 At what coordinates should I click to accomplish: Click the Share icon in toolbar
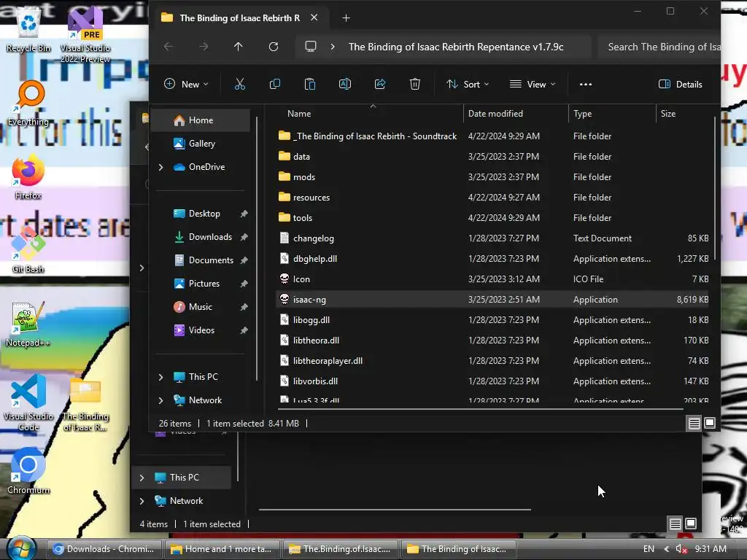click(379, 85)
